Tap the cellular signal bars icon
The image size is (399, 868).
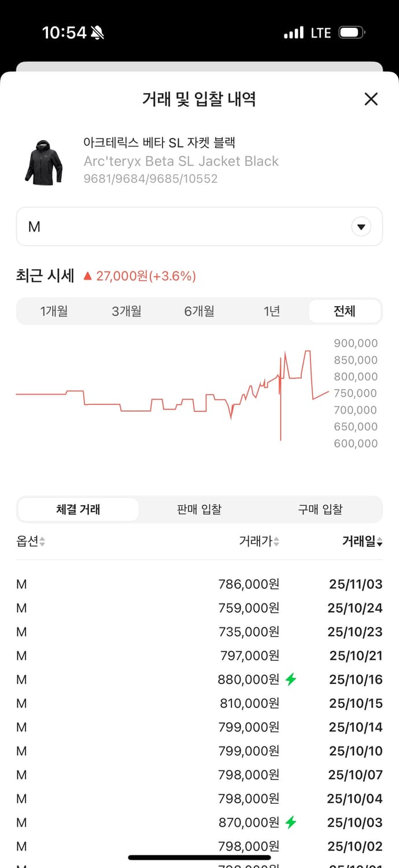coord(293,33)
